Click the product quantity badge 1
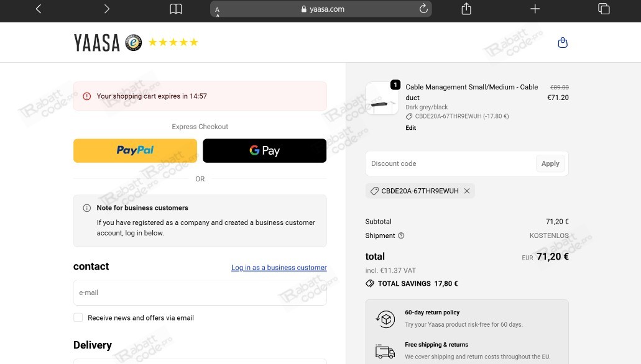 pos(395,84)
